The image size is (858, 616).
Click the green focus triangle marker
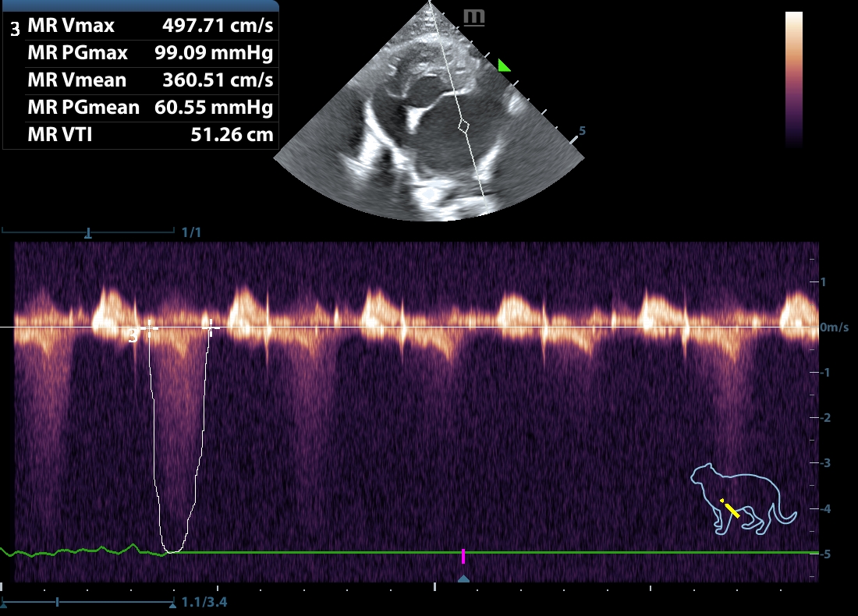pyautogui.click(x=504, y=66)
